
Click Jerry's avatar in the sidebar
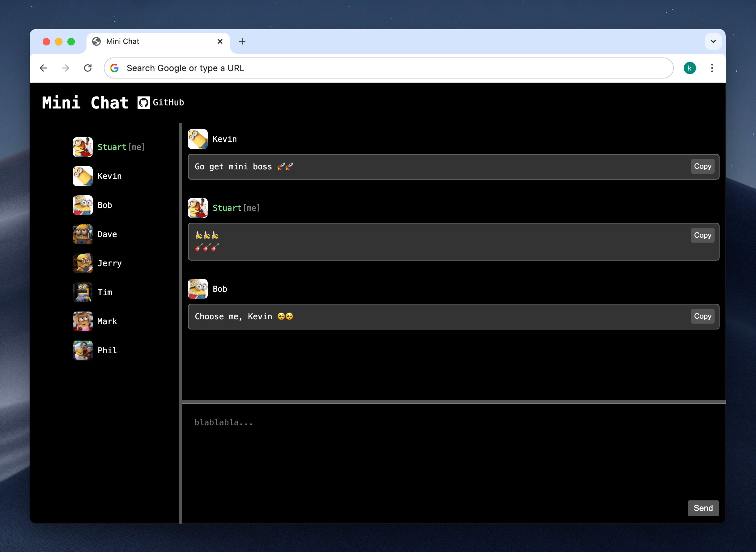click(x=83, y=263)
